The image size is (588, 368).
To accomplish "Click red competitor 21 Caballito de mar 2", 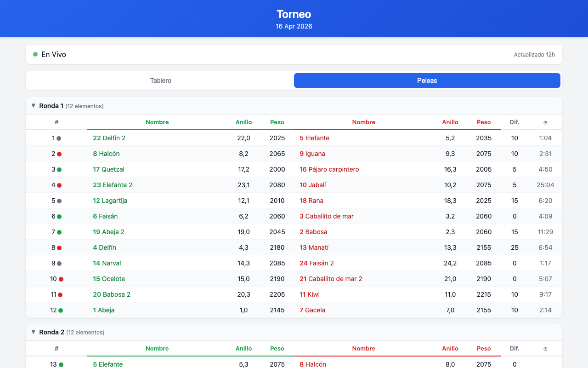I will pos(331,279).
